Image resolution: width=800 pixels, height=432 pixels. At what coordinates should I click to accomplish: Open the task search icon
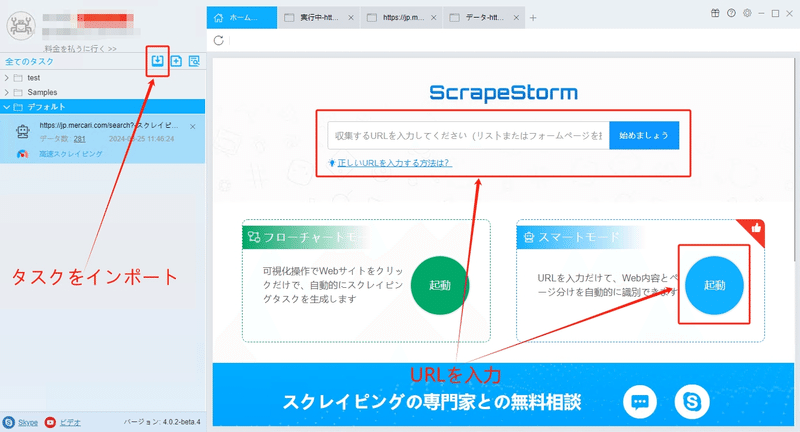(x=194, y=61)
